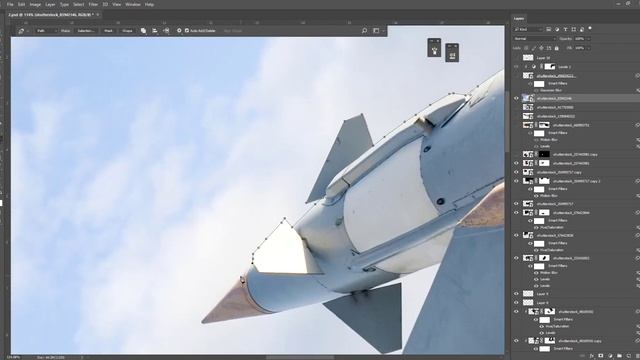Click the Selection... button in options bar

pos(86,31)
